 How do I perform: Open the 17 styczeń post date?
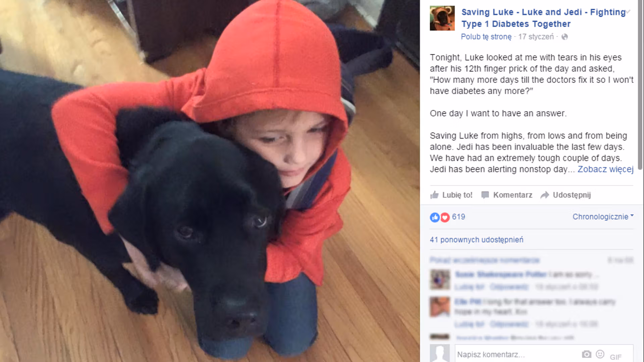click(536, 37)
